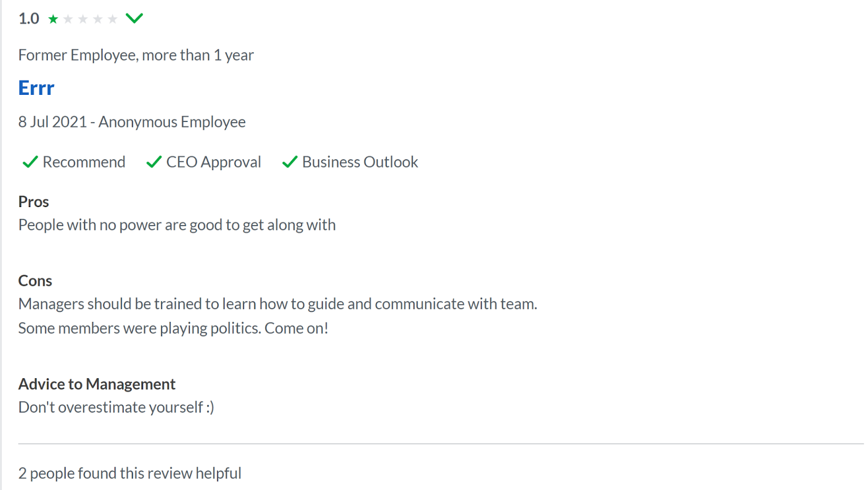Click the Recommend green checkmark icon
868x490 pixels.
30,162
